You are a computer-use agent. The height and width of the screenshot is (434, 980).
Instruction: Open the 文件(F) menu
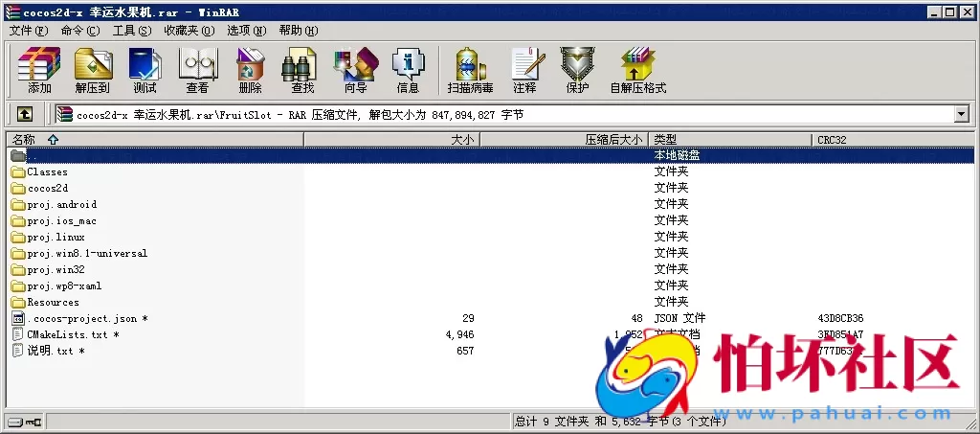pos(28,30)
